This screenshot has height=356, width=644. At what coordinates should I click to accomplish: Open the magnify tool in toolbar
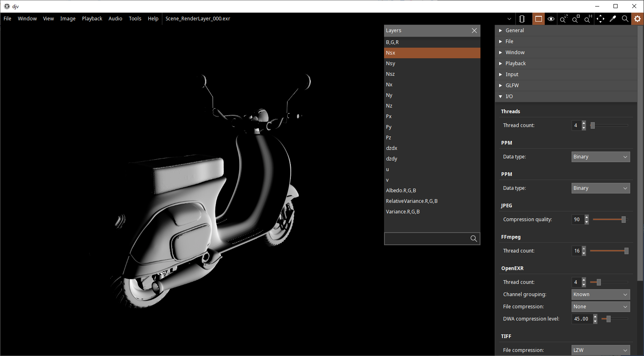coord(625,19)
